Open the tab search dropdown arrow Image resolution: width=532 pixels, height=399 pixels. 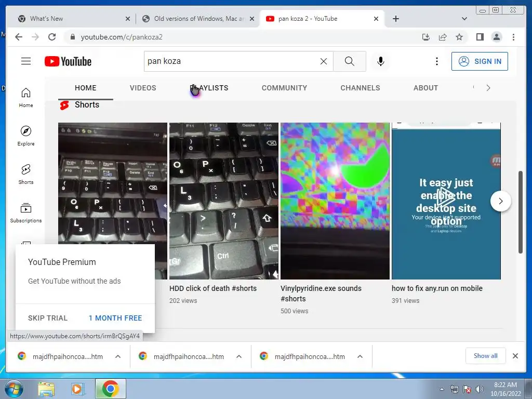pyautogui.click(x=464, y=19)
